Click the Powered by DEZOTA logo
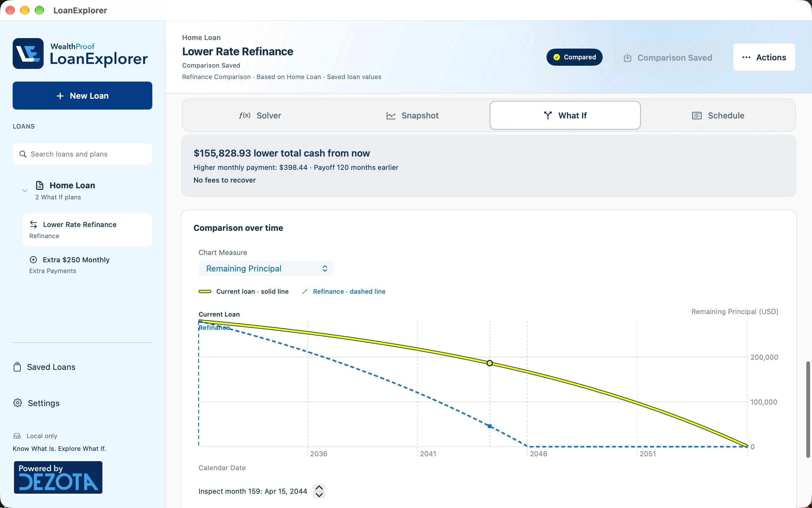The height and width of the screenshot is (508, 812). [x=58, y=478]
